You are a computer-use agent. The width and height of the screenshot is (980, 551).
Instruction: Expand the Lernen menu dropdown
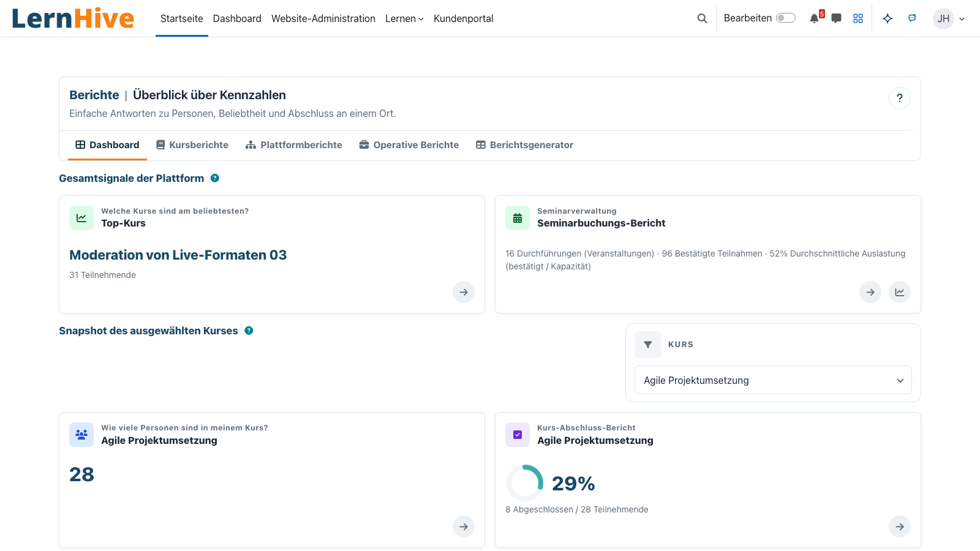pos(404,18)
